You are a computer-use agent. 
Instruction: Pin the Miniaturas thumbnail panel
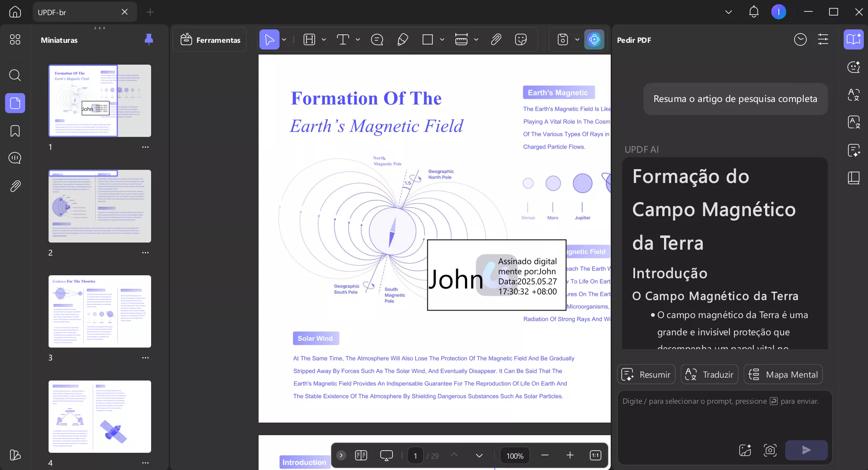click(149, 39)
